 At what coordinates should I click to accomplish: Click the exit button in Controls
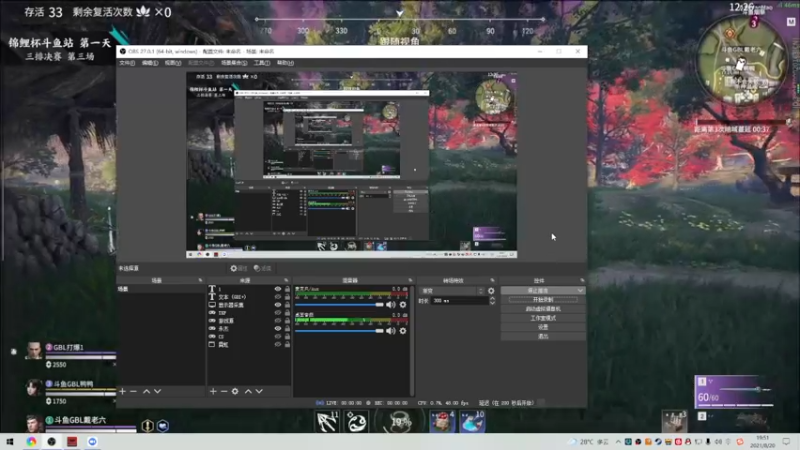(x=543, y=336)
